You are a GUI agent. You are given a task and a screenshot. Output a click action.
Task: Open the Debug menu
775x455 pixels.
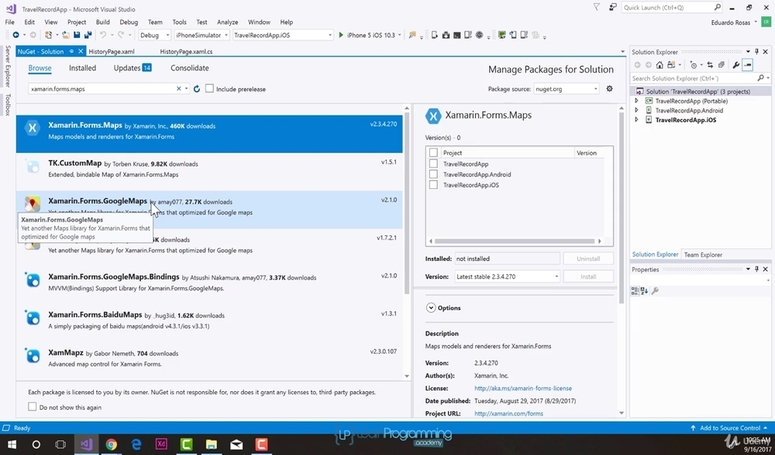click(129, 22)
